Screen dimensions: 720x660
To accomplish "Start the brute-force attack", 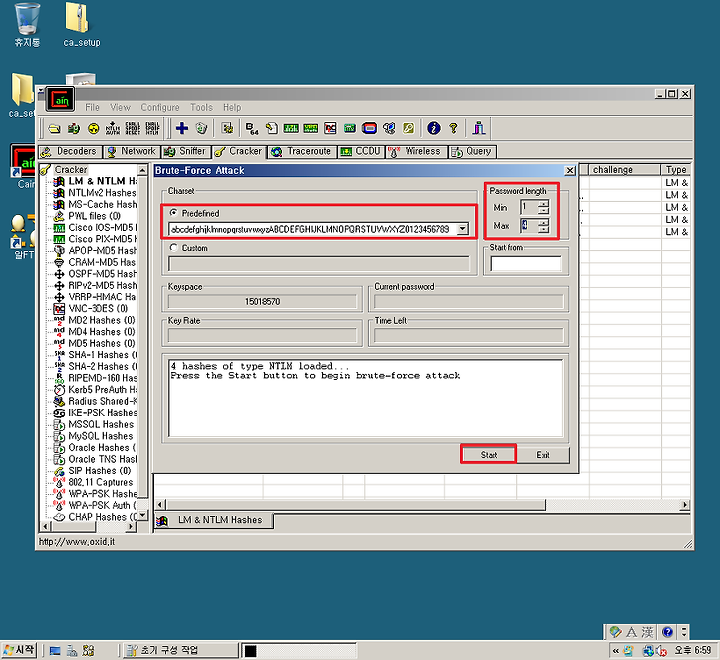I will pyautogui.click(x=489, y=455).
